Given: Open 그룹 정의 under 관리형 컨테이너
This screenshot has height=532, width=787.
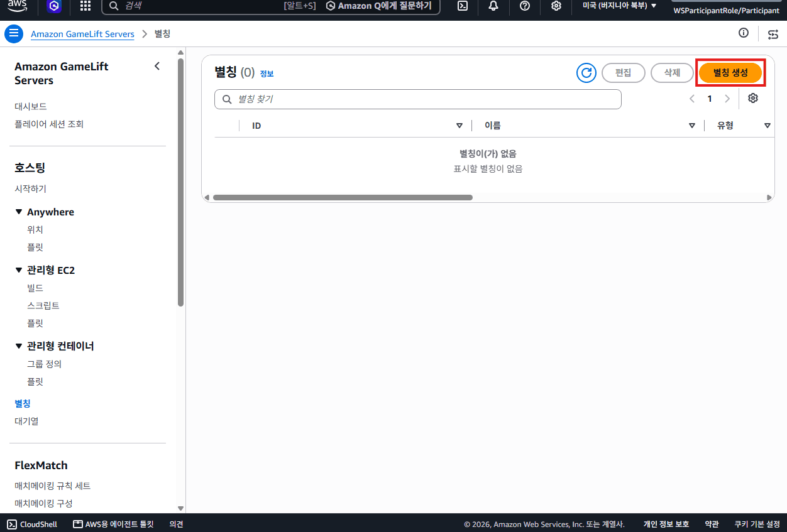Looking at the screenshot, I should (44, 364).
